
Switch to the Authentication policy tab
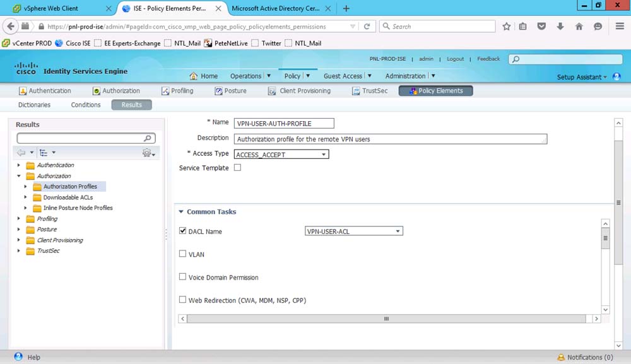tap(45, 91)
